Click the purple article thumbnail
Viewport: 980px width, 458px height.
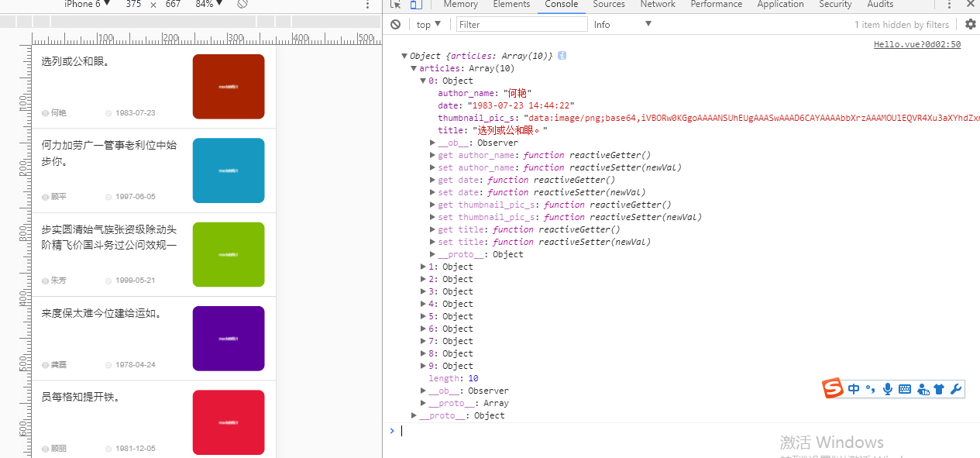[x=229, y=339]
